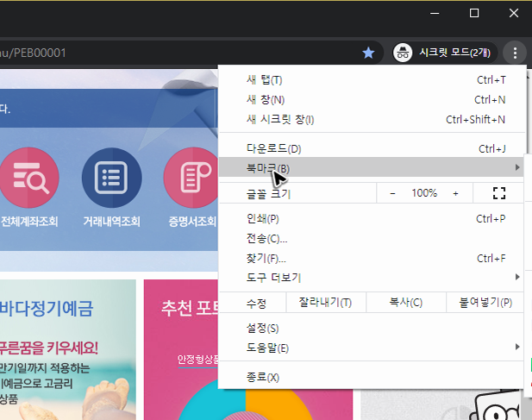Click 잘라내기(T) edit button
The image size is (532, 420).
click(326, 302)
